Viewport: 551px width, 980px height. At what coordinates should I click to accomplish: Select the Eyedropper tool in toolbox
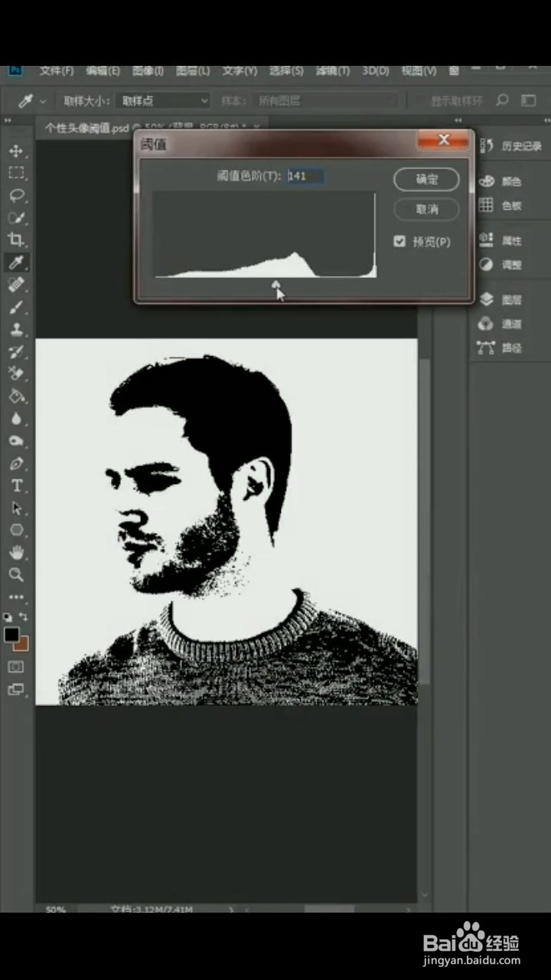(x=16, y=263)
